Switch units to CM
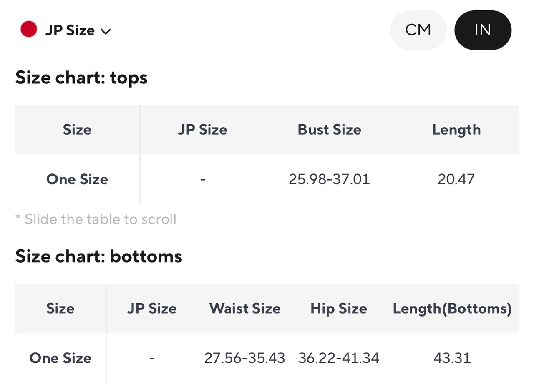 coord(418,30)
